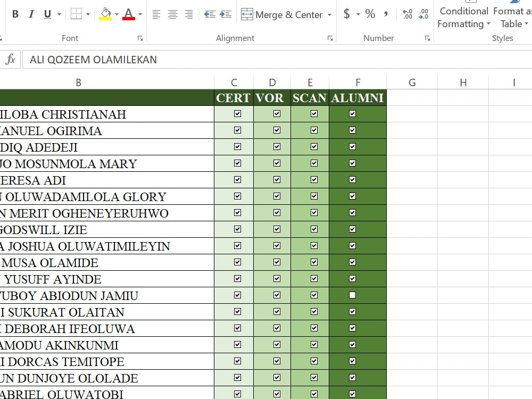Apply percent style
532x399 pixels.
tap(370, 14)
